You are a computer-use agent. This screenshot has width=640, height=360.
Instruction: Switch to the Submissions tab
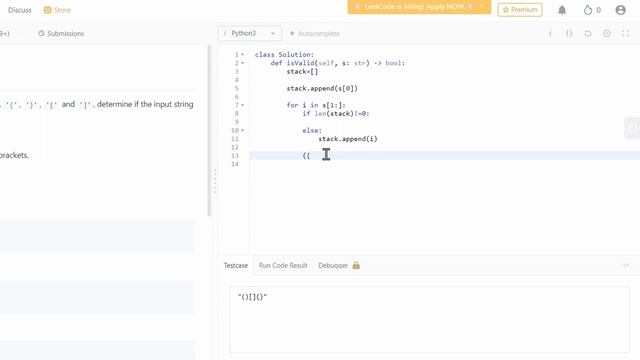pos(61,33)
